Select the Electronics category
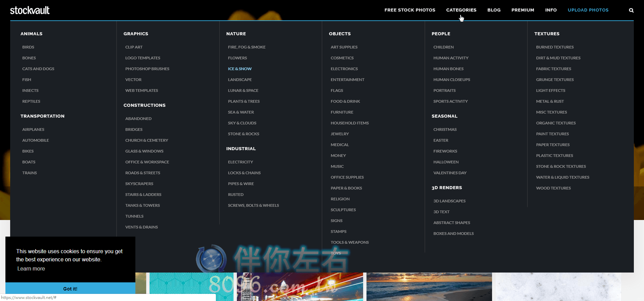 tap(344, 69)
